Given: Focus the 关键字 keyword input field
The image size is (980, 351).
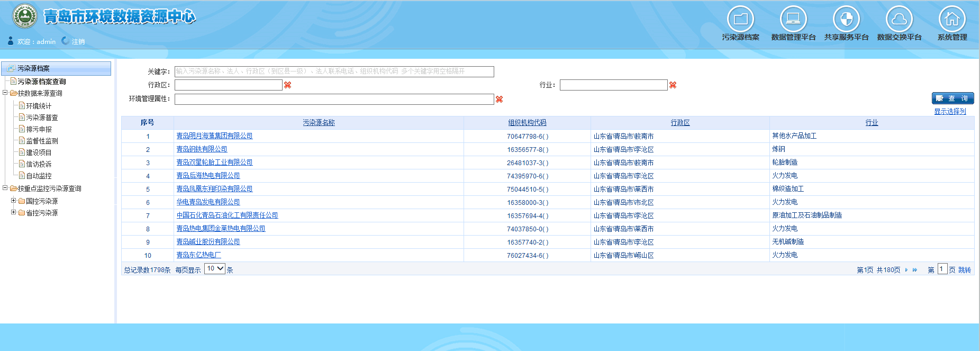Looking at the screenshot, I should 334,71.
